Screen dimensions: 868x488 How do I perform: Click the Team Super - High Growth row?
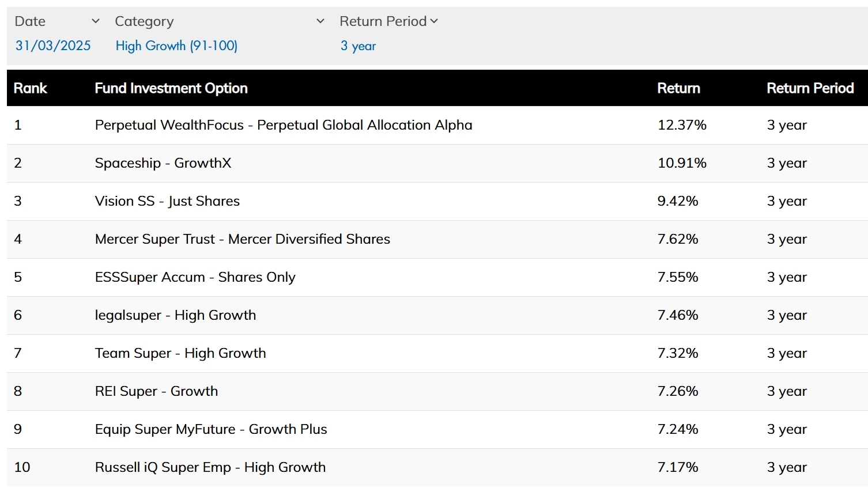[180, 353]
